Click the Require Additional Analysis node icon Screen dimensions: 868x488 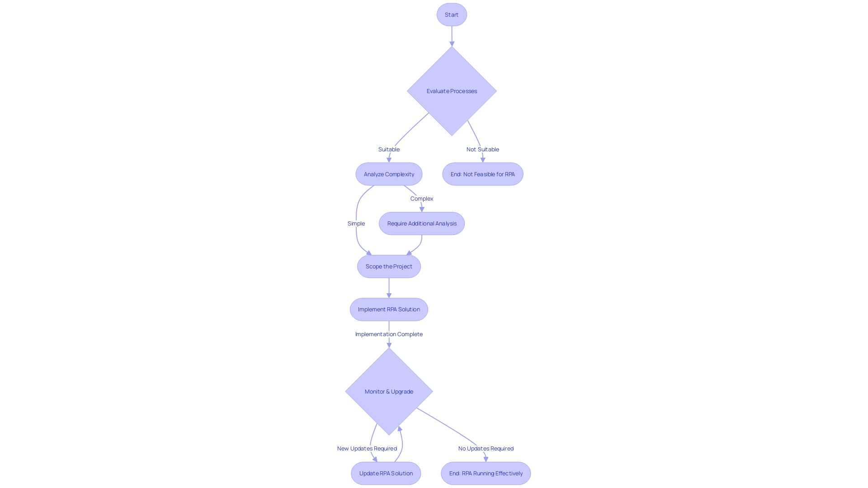coord(422,224)
